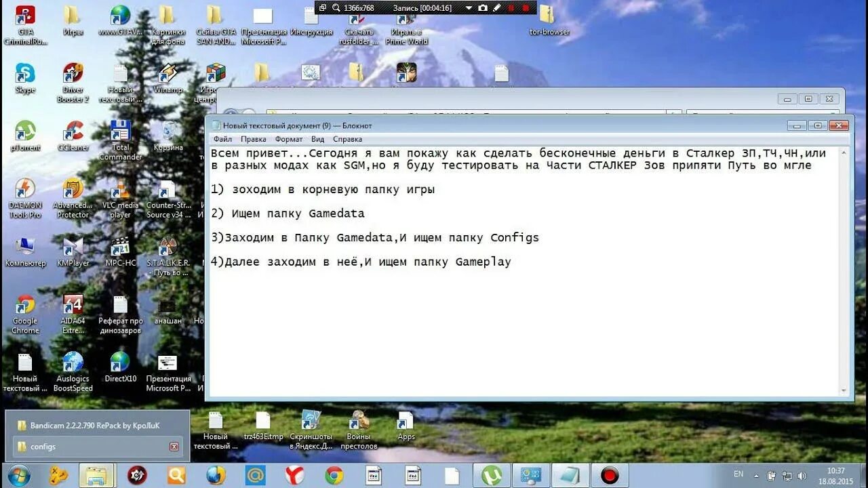
Task: Open the Формат menu in Notepad
Action: point(289,139)
